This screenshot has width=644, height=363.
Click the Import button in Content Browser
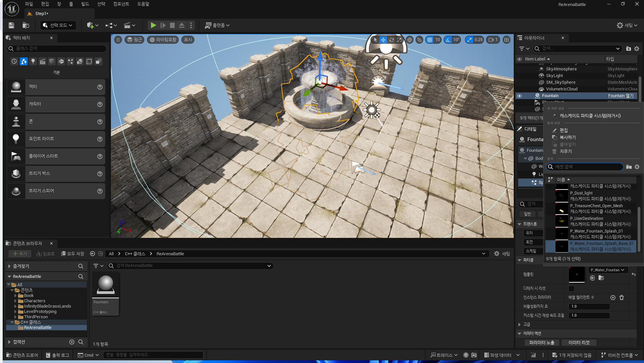coord(45,254)
